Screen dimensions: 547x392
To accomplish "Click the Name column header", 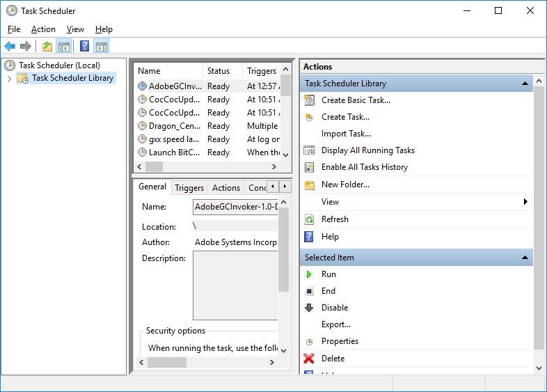I will [x=168, y=71].
